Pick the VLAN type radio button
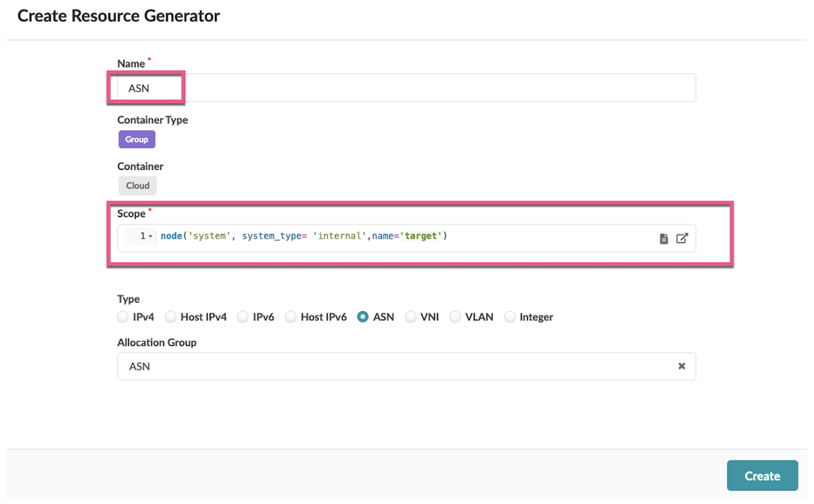The height and width of the screenshot is (504, 814). (x=454, y=317)
